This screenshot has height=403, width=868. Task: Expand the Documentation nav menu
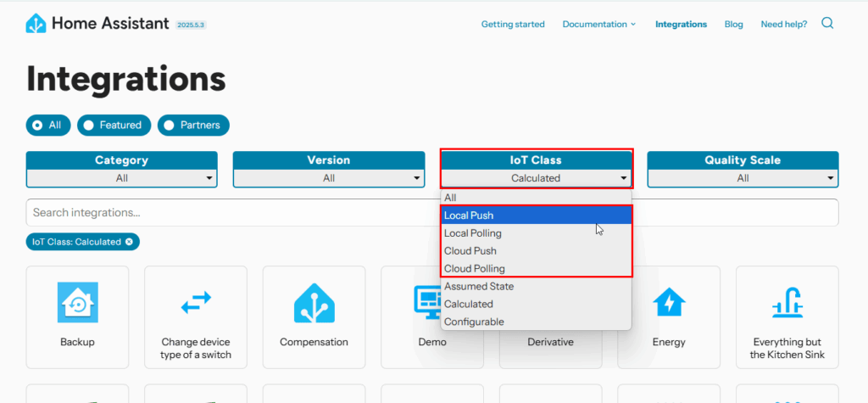point(598,25)
